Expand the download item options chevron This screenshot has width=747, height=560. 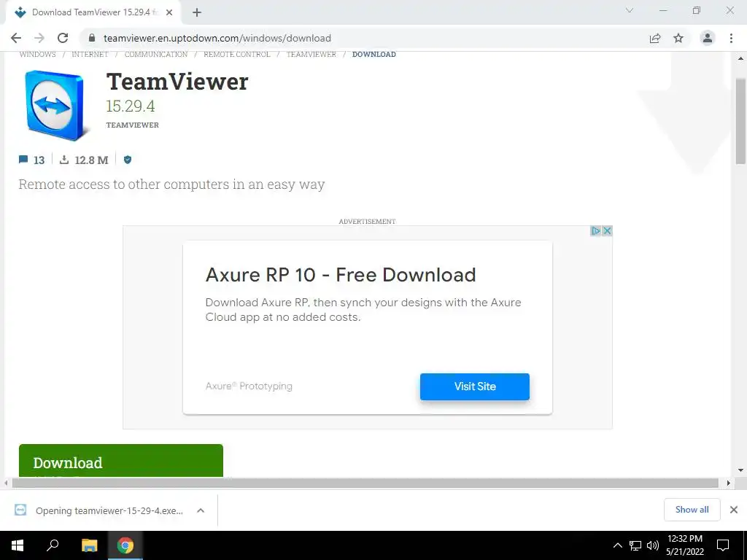[x=201, y=510]
